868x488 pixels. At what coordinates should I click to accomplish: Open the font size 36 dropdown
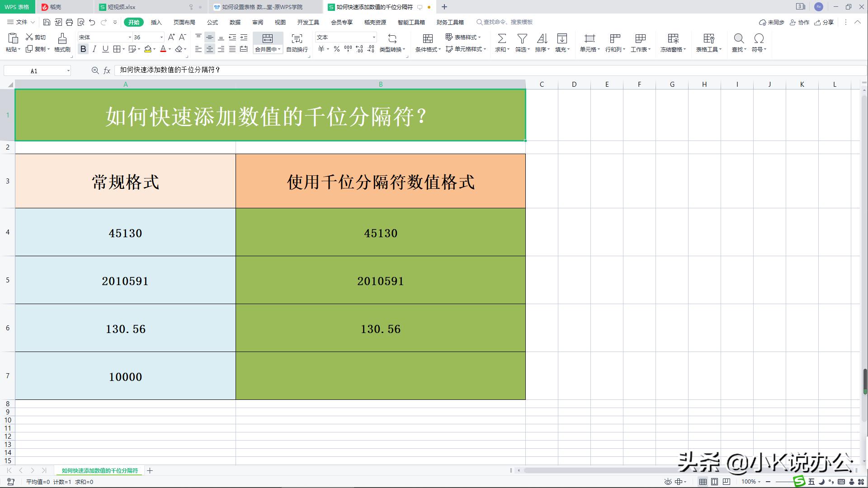pyautogui.click(x=160, y=37)
